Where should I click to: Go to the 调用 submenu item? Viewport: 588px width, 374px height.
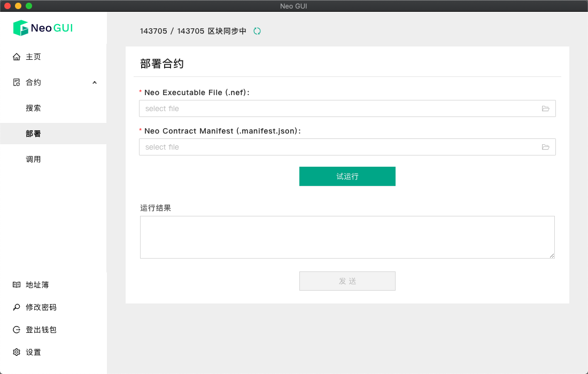pos(33,159)
